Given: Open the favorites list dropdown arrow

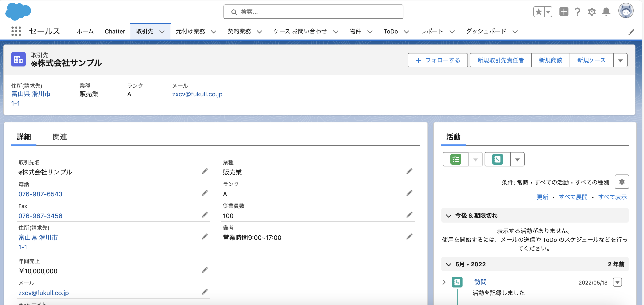Looking at the screenshot, I should 548,12.
